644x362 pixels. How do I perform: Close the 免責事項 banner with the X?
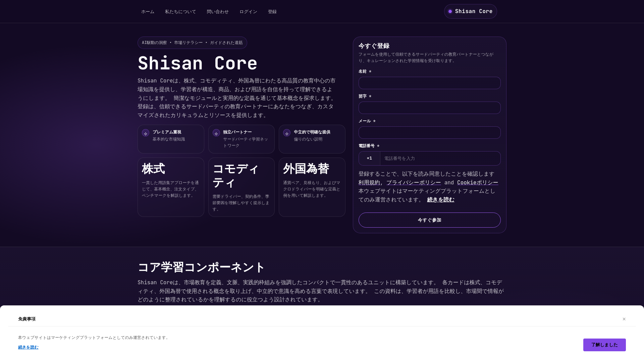[x=624, y=319]
